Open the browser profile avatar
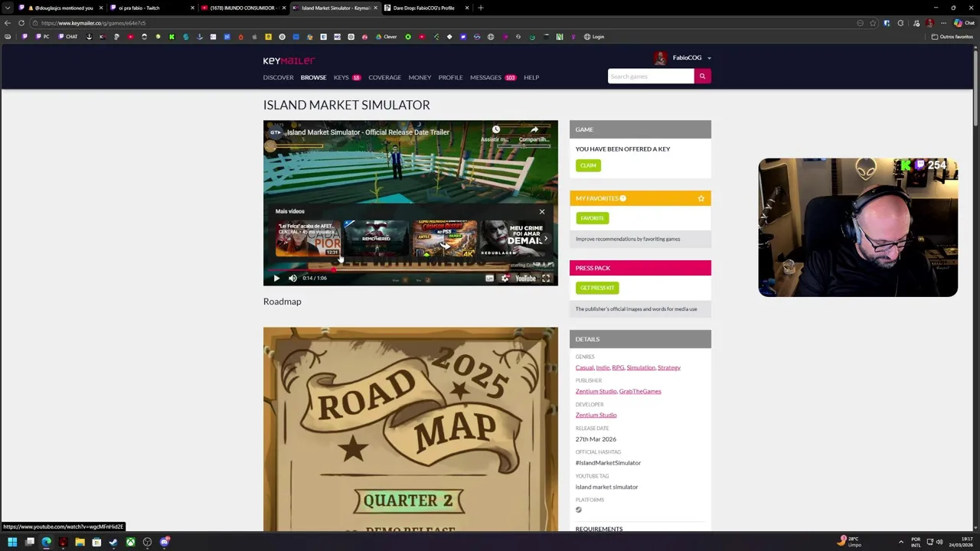980x551 pixels. 929,23
